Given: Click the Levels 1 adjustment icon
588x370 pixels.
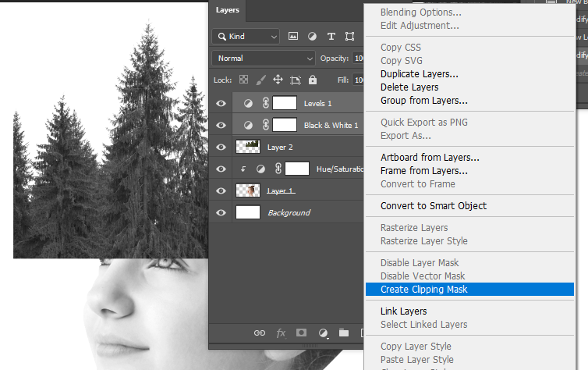Looking at the screenshot, I should pos(248,104).
